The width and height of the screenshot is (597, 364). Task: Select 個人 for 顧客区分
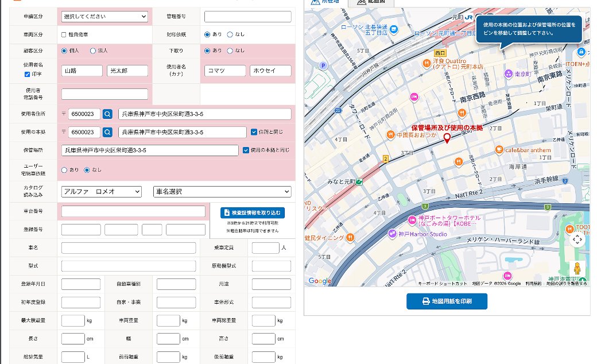click(64, 51)
